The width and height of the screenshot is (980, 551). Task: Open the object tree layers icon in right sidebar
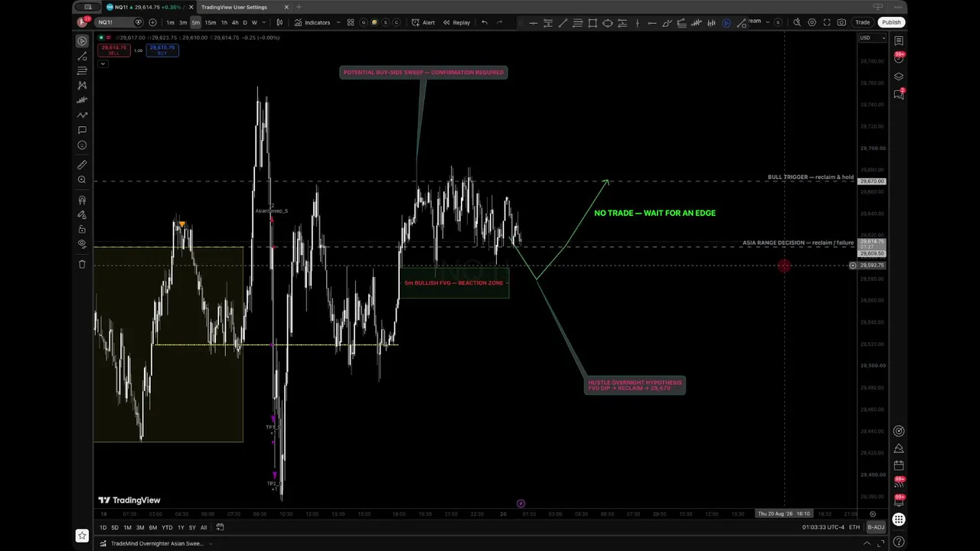point(899,77)
